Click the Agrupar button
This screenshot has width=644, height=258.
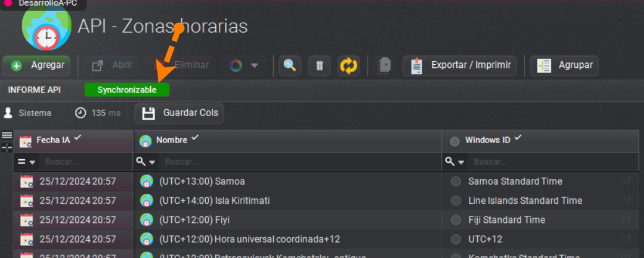tap(564, 65)
